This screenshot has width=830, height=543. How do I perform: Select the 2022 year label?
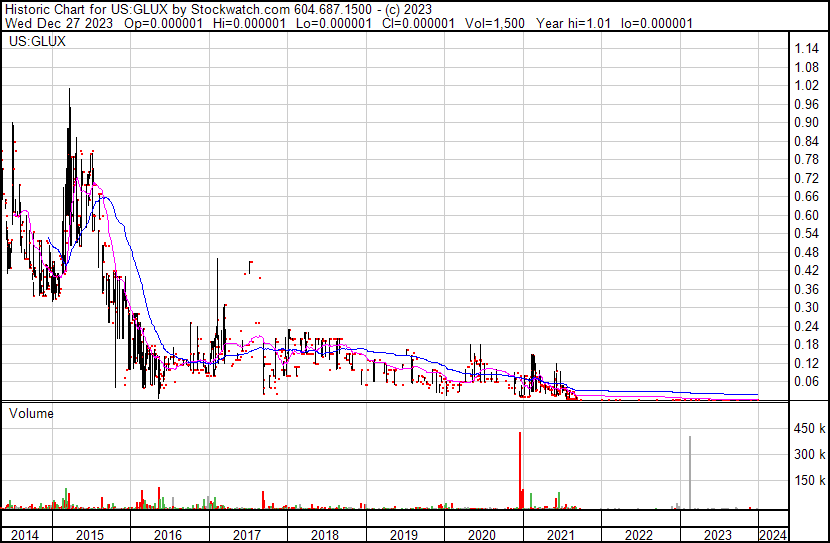[640, 535]
